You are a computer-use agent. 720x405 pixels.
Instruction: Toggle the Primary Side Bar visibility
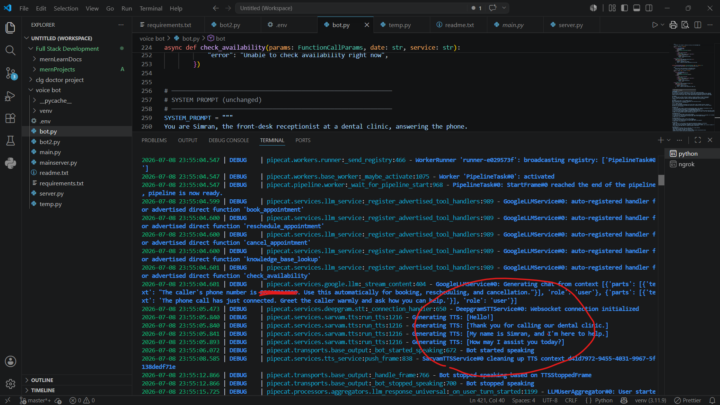[x=624, y=8]
